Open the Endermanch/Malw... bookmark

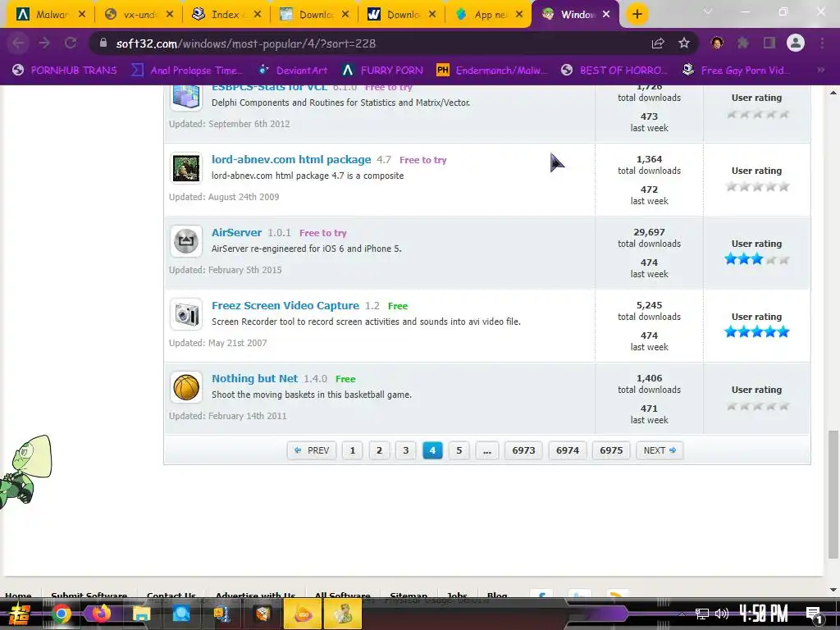(x=492, y=71)
